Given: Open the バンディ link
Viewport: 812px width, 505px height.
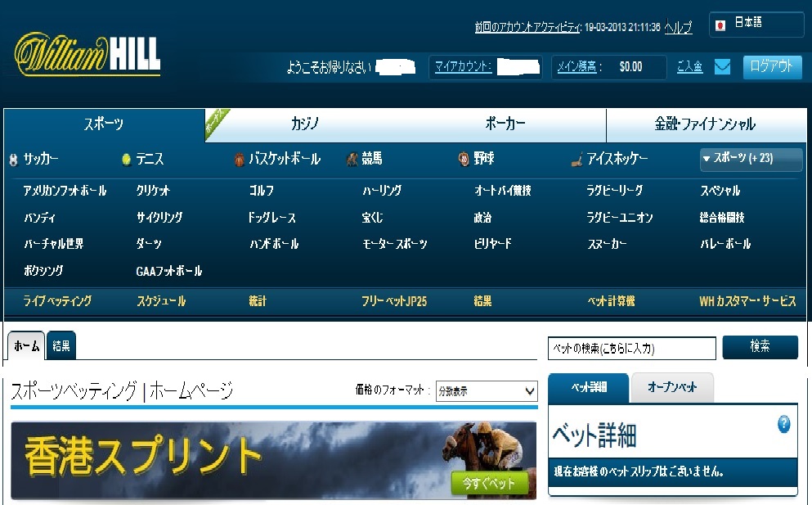Looking at the screenshot, I should [x=39, y=218].
